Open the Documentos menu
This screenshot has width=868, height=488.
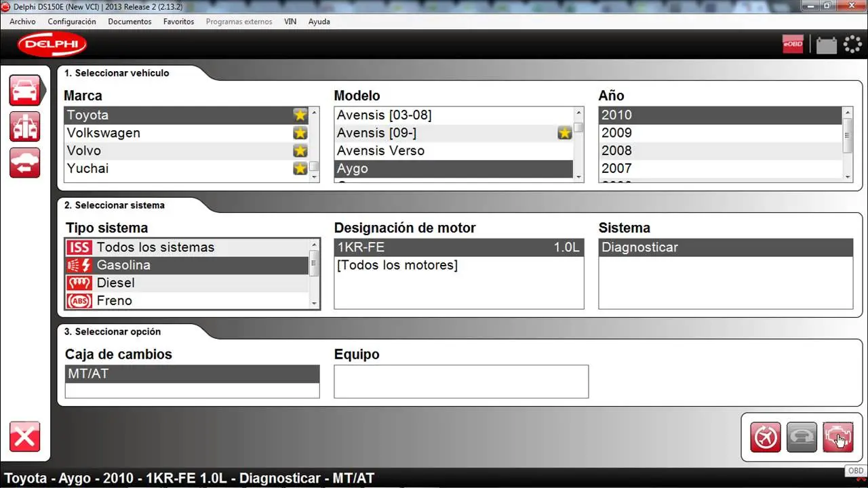point(130,22)
